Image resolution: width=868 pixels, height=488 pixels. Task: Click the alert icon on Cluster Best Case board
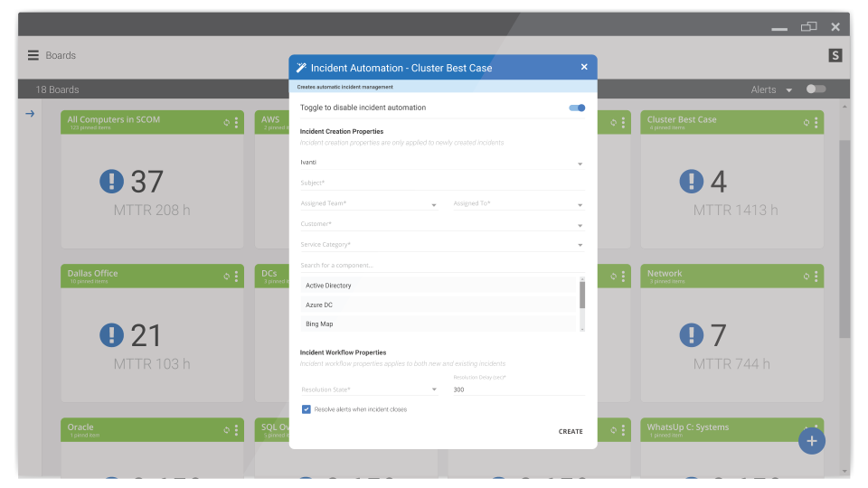[691, 181]
